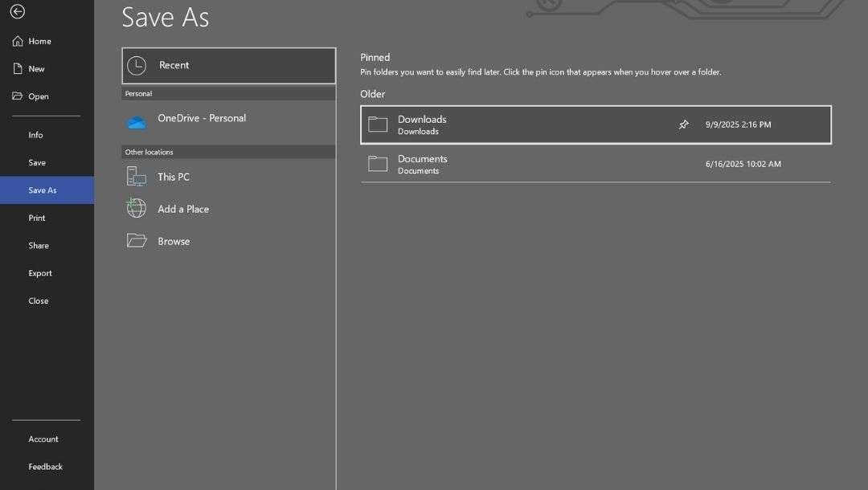Click the Downloads folder icon

(377, 124)
